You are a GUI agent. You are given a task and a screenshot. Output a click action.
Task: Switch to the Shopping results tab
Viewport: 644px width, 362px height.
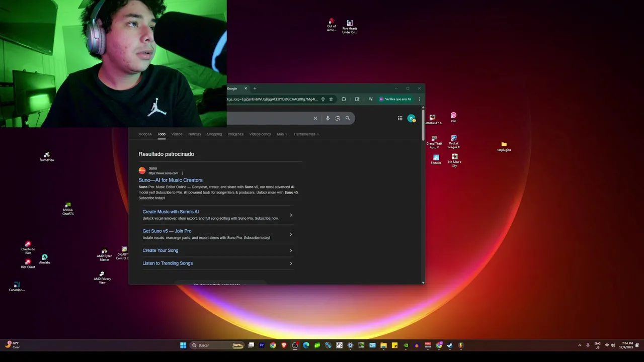214,134
